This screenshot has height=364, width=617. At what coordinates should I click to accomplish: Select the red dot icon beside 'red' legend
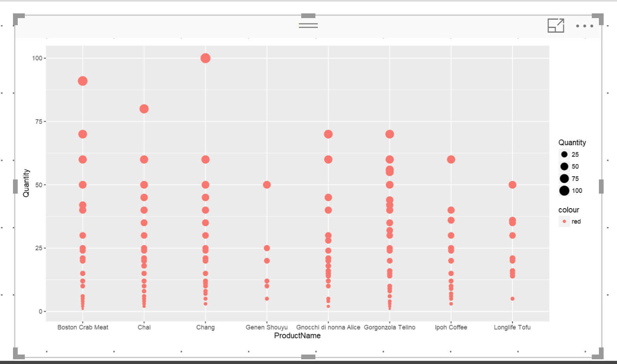point(565,222)
